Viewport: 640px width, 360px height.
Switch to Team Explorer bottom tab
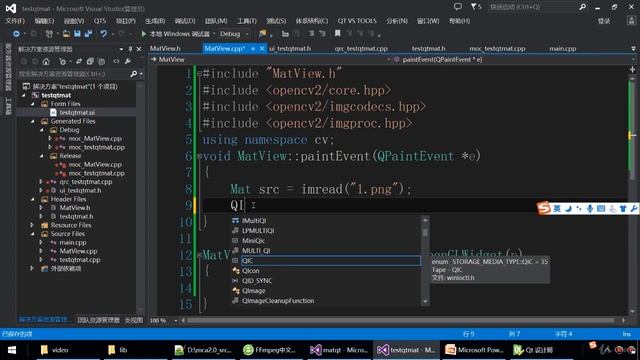pyautogui.click(x=98, y=320)
